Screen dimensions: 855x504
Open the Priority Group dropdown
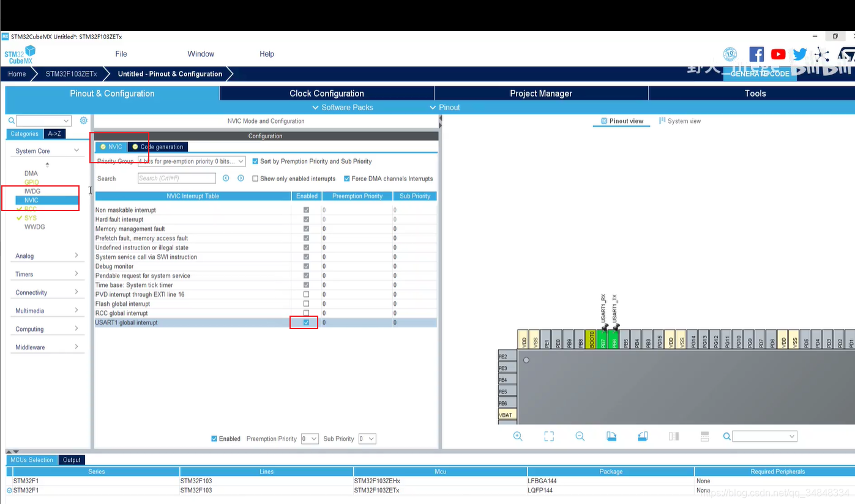click(x=192, y=161)
